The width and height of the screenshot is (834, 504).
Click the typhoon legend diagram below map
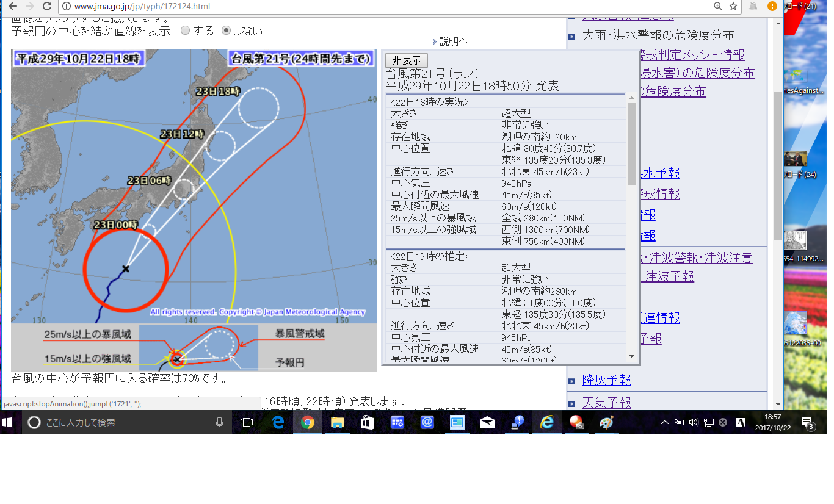pos(194,347)
